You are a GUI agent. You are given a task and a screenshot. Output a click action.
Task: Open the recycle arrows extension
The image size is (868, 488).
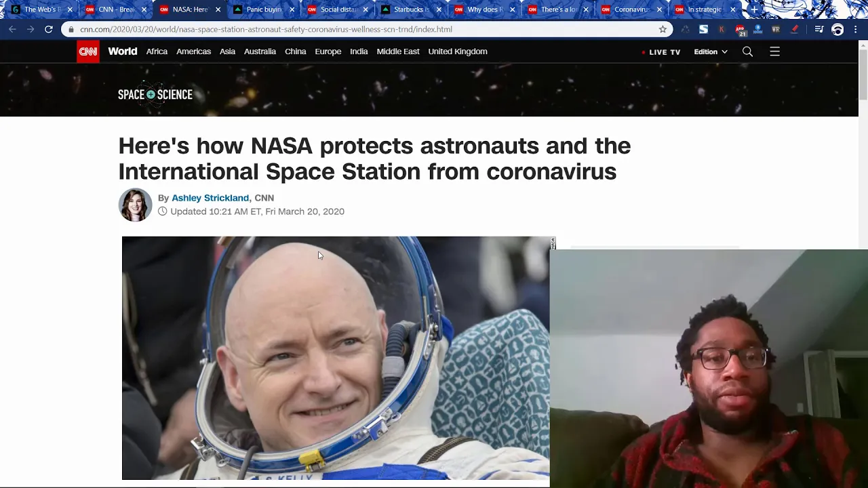[685, 29]
